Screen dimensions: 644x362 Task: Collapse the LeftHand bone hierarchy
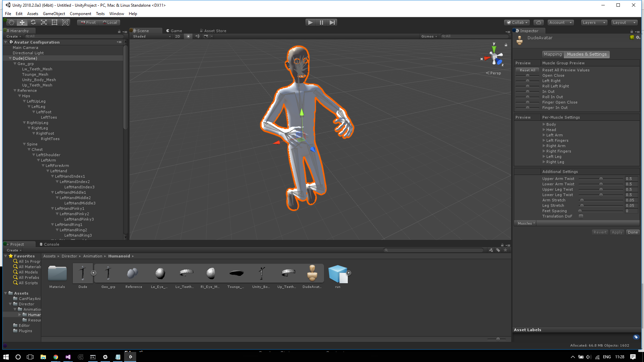tap(48, 171)
